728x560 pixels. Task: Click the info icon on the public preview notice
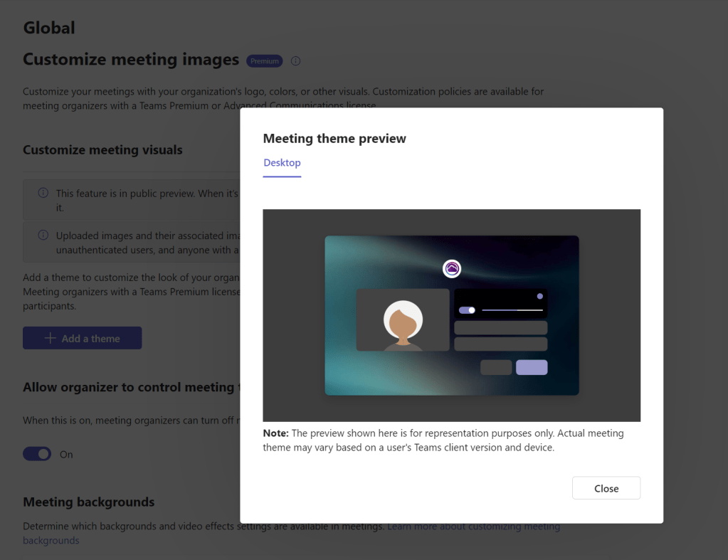coord(43,193)
